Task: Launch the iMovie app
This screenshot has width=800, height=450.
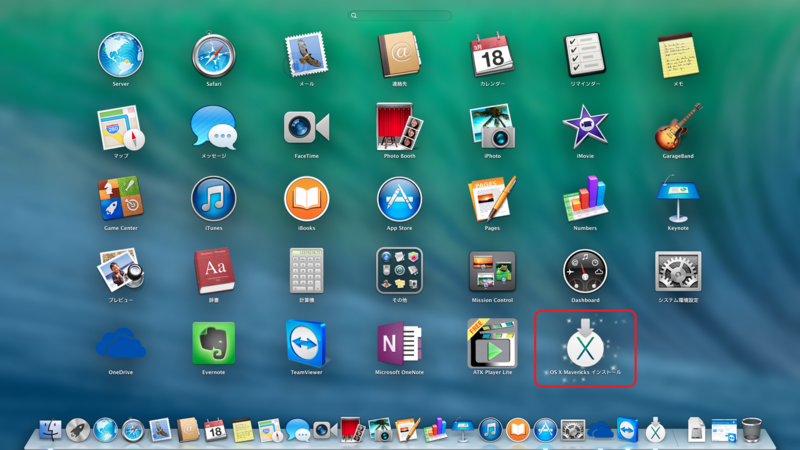Action: [585, 127]
